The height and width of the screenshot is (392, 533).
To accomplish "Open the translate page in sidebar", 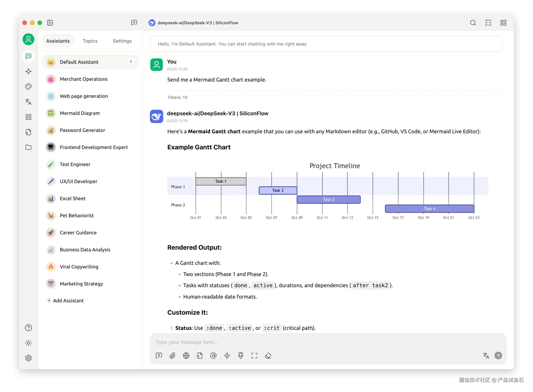I will (29, 102).
